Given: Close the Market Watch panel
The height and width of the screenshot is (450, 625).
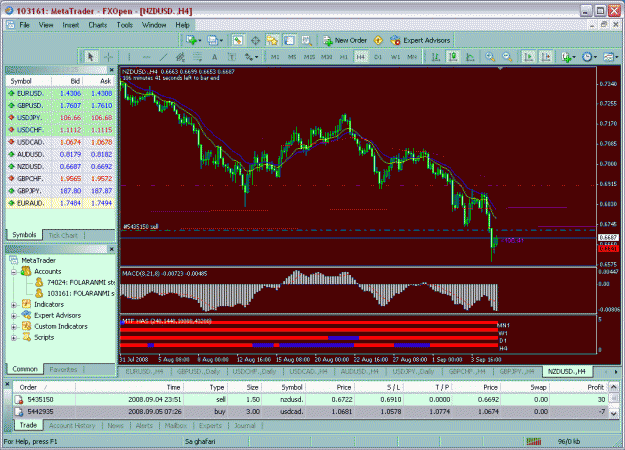Looking at the screenshot, I should pos(112,70).
